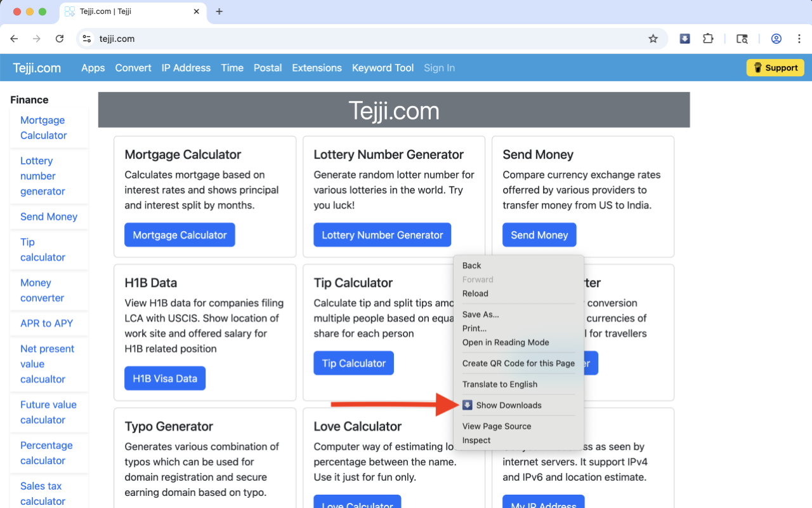Screen dimensions: 812x508
Task: Click the Tejji.com page heading banner
Action: 394,110
